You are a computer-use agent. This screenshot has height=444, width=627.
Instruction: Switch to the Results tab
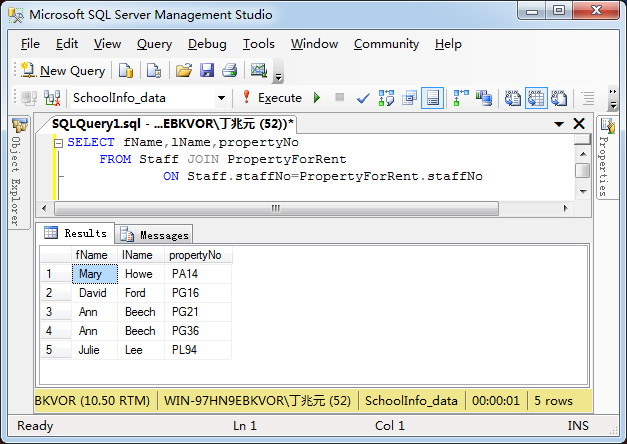[x=76, y=233]
